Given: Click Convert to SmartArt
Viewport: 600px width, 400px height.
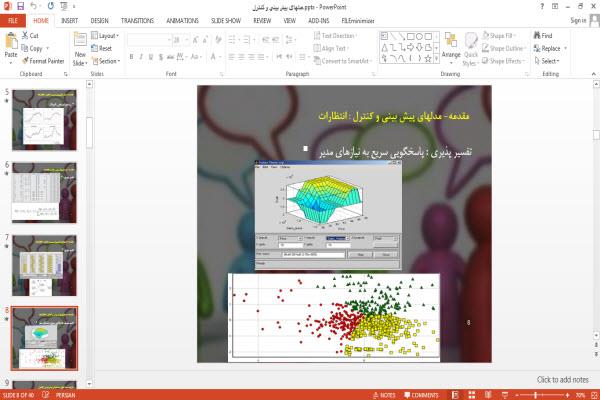Looking at the screenshot, I should click(343, 61).
